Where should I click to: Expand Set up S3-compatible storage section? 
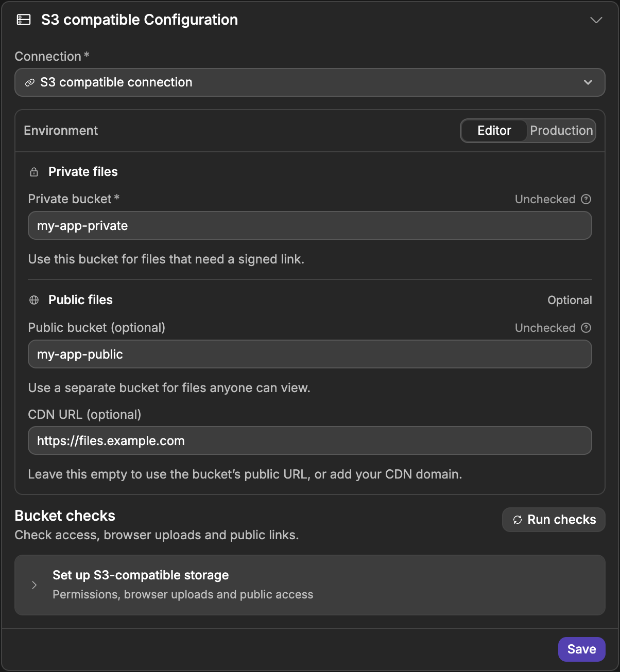[309, 585]
